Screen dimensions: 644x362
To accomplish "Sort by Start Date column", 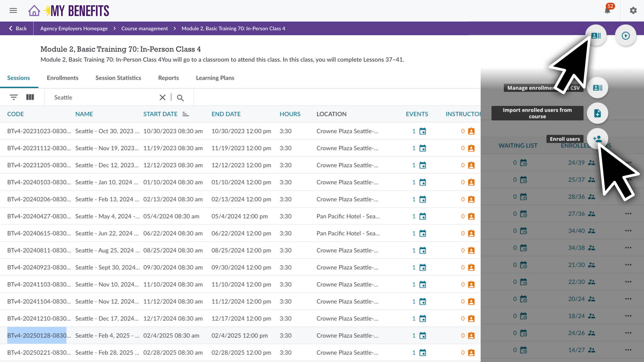I will (x=160, y=114).
